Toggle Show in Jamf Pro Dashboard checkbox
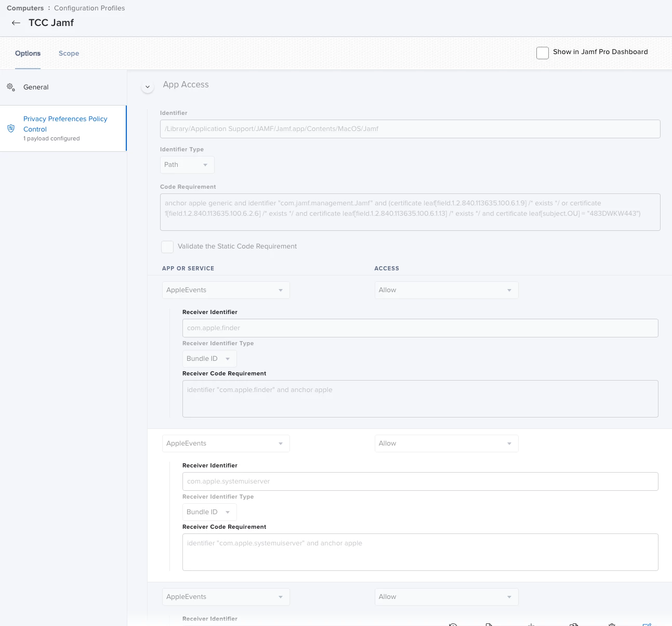This screenshot has width=672, height=626. coord(543,53)
